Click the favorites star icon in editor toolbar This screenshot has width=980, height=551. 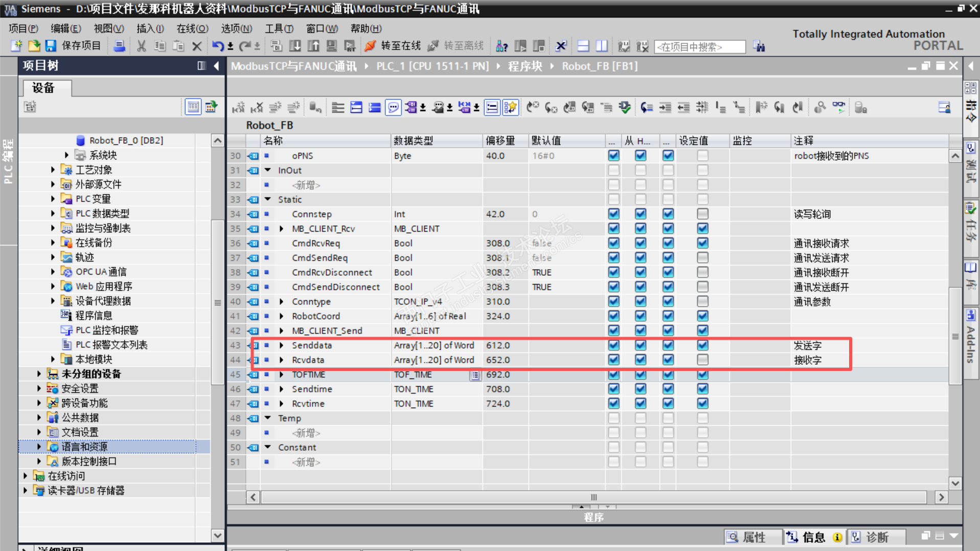(x=510, y=107)
